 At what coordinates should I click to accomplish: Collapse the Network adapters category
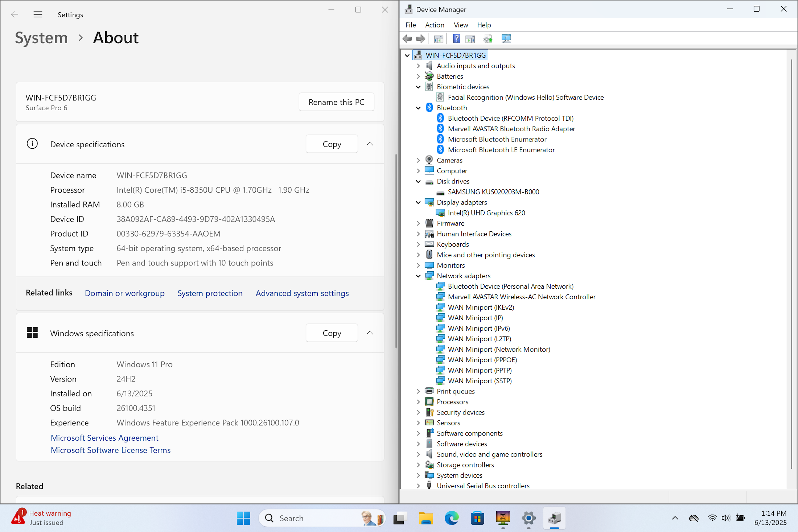click(x=418, y=276)
